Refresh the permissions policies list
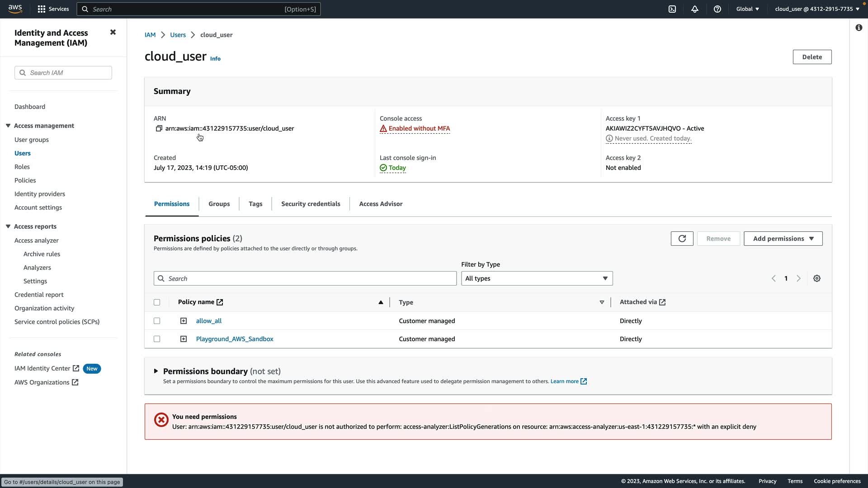The height and width of the screenshot is (488, 868). [682, 239]
